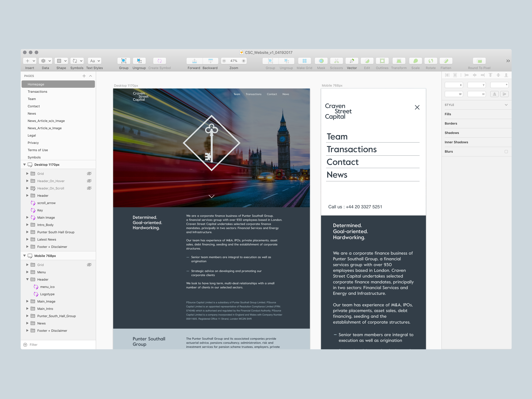Screen dimensions: 532x399
Task: Click the Ungroup icon next to Group
Action: 139,61
